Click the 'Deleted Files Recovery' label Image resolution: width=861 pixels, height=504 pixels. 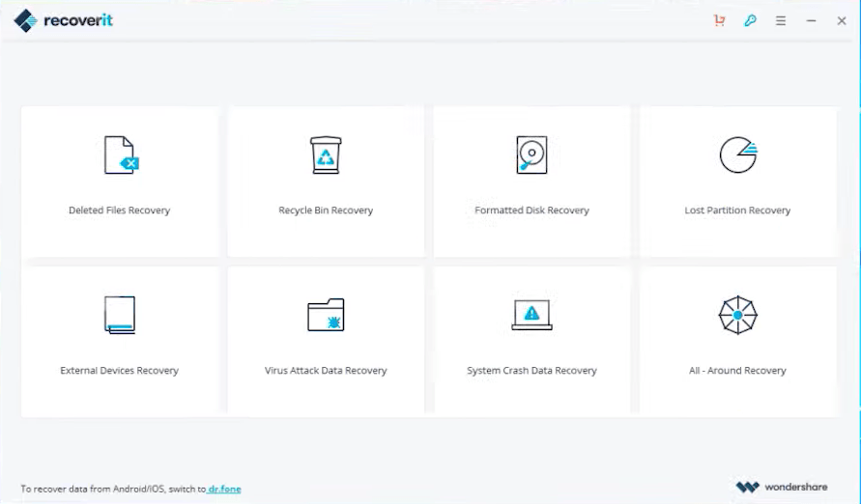click(120, 210)
